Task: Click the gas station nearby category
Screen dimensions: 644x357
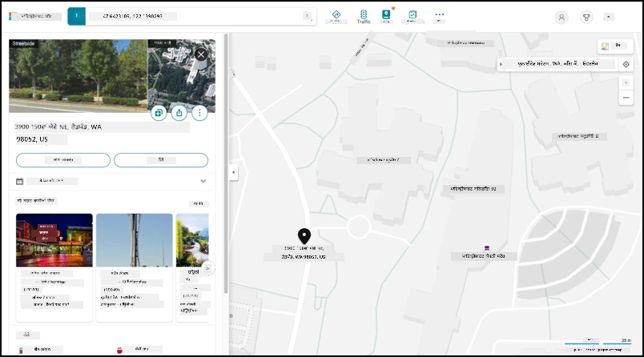Action: pyautogui.click(x=39, y=350)
